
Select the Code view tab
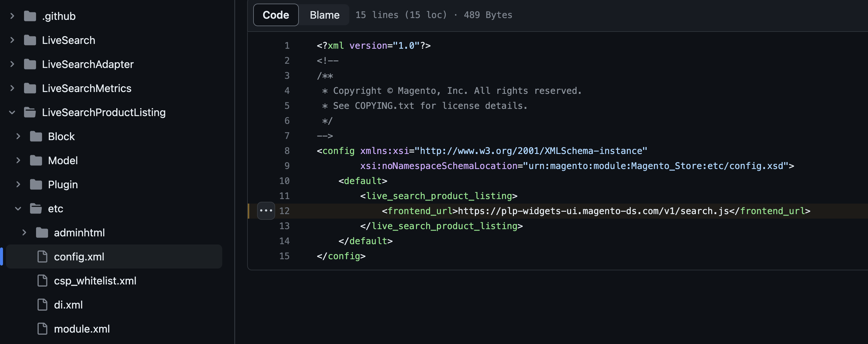point(276,15)
